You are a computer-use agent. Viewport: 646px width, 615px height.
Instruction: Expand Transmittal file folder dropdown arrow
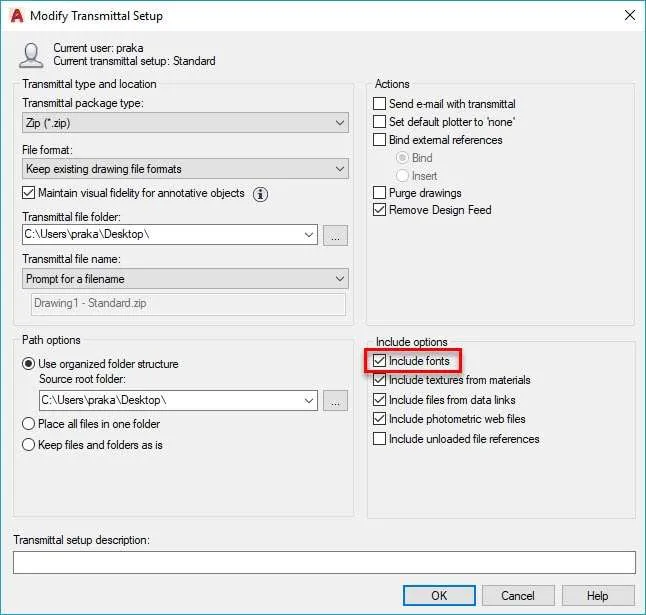click(x=309, y=235)
